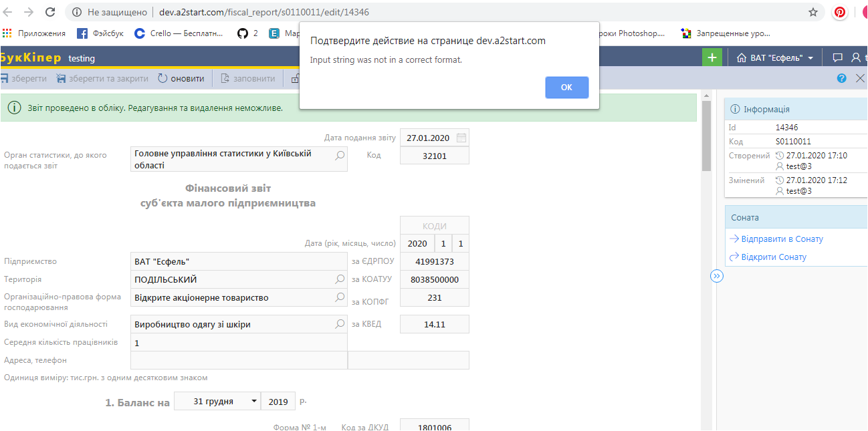The width and height of the screenshot is (868, 431).
Task: Open the Pinterest extension icon
Action: pos(839,12)
